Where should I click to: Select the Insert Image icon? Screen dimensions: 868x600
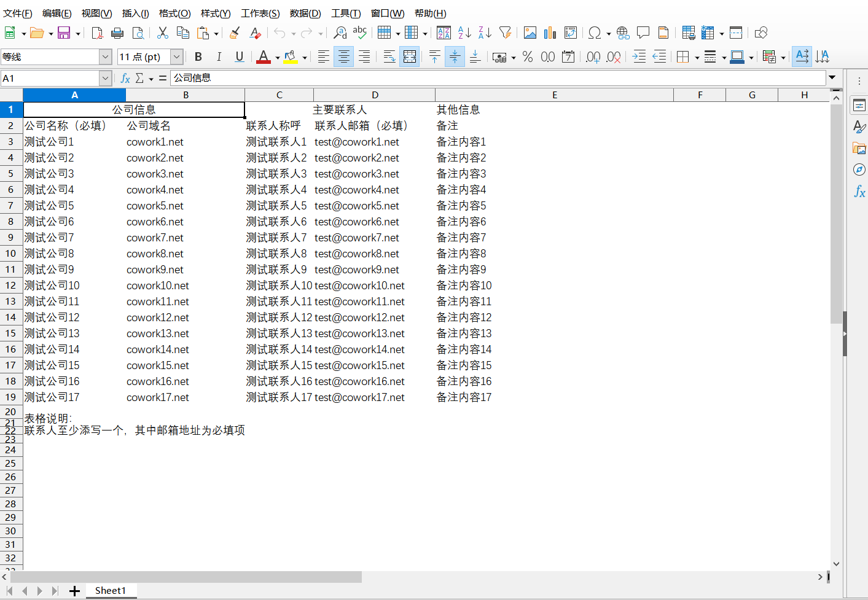coord(530,33)
